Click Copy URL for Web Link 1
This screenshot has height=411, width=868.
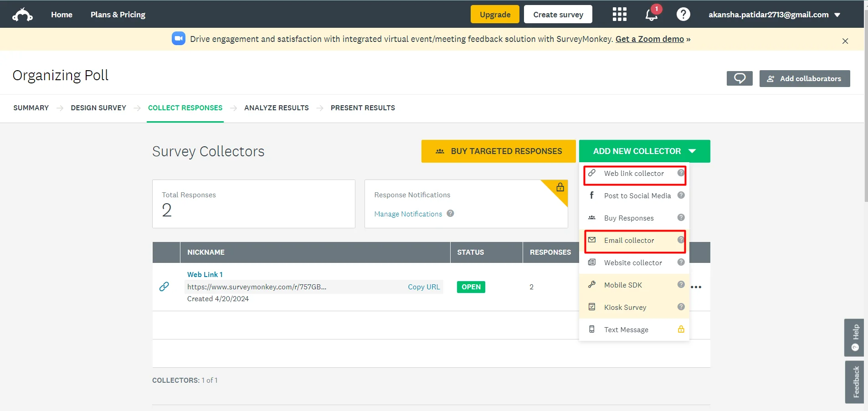click(x=424, y=287)
